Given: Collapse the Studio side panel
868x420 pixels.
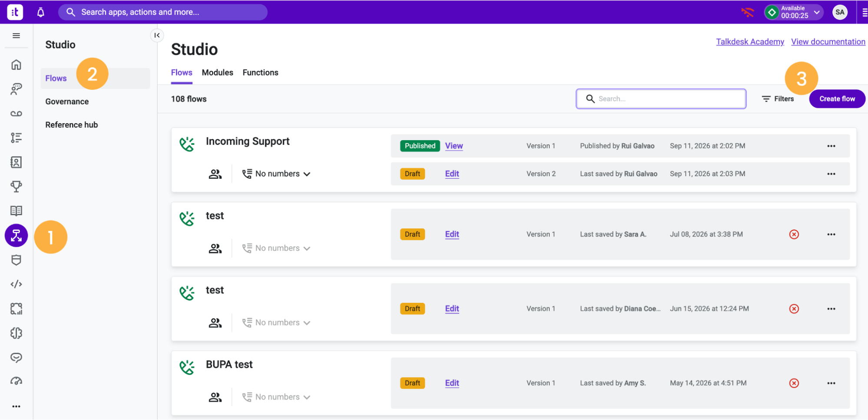Looking at the screenshot, I should click(157, 35).
